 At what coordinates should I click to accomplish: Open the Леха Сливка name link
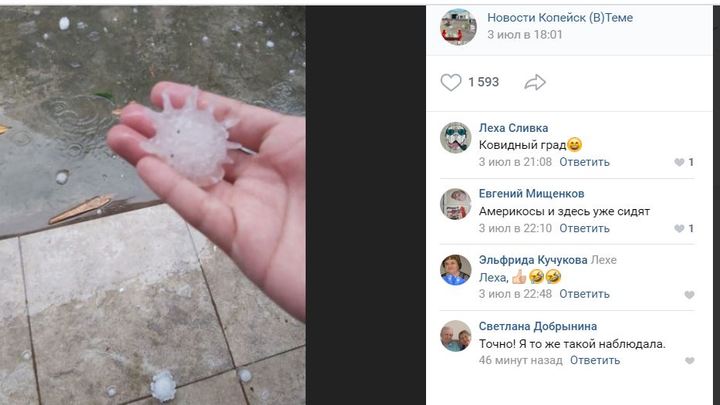click(513, 128)
